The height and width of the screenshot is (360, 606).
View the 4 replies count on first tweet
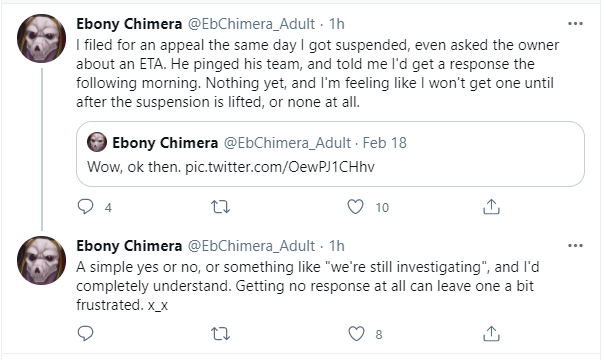[108, 208]
